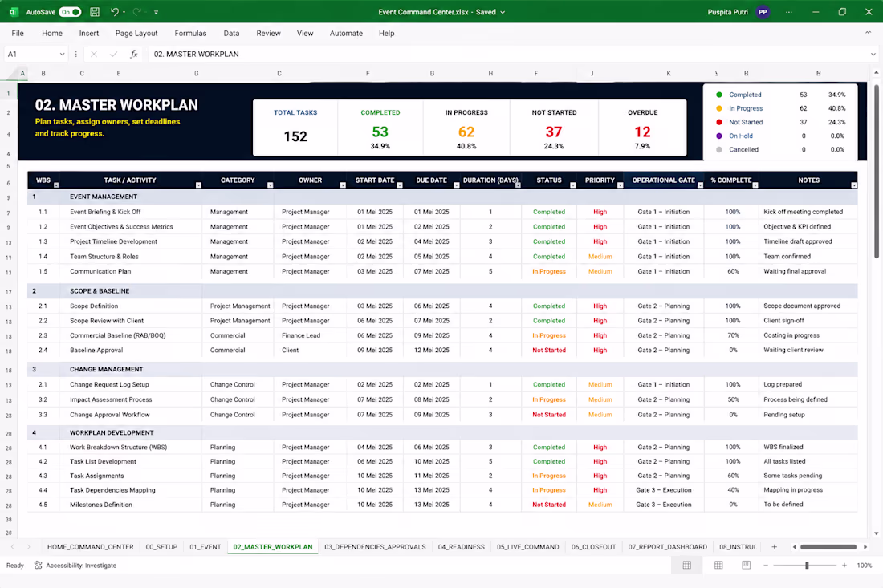Click the formula bar confirm check icon
This screenshot has width=883, height=588.
point(113,54)
